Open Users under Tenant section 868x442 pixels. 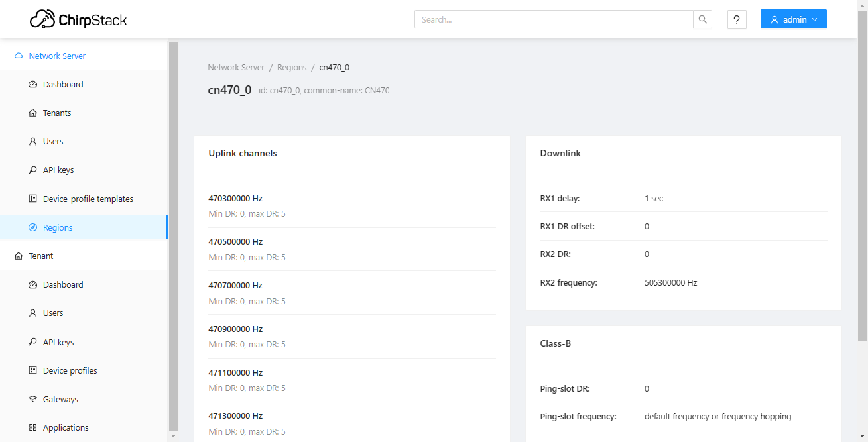[53, 313]
